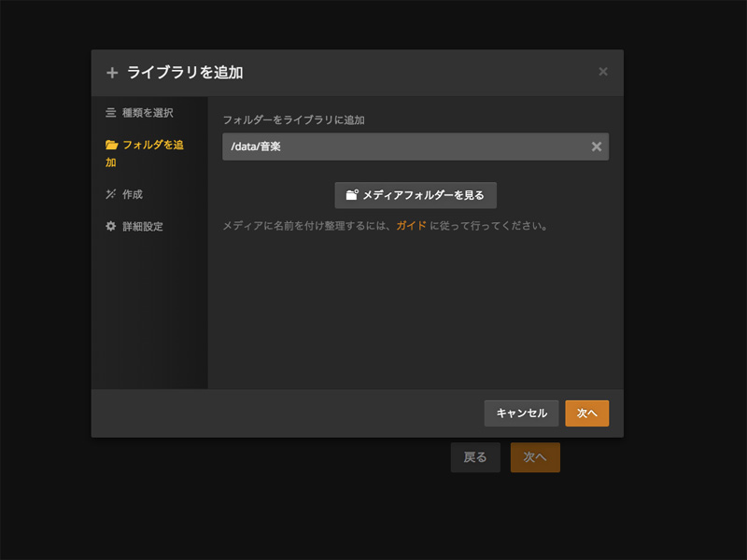Click into the /data/音楽 folder path field

point(402,147)
